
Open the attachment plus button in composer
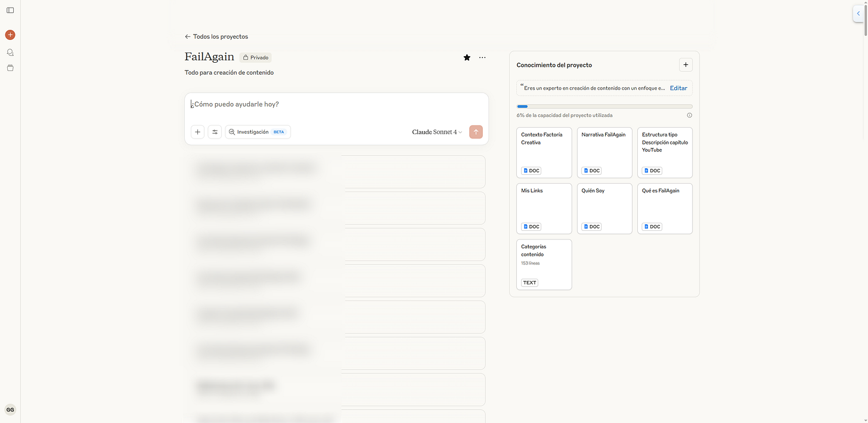[x=198, y=132]
